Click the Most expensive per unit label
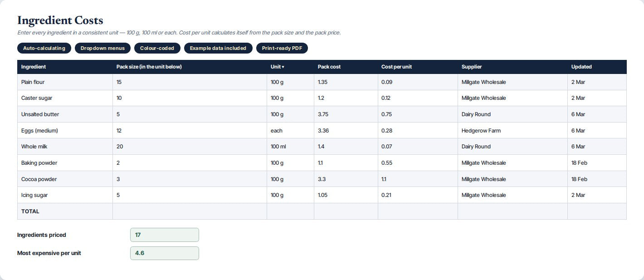The image size is (644, 280). [x=49, y=253]
